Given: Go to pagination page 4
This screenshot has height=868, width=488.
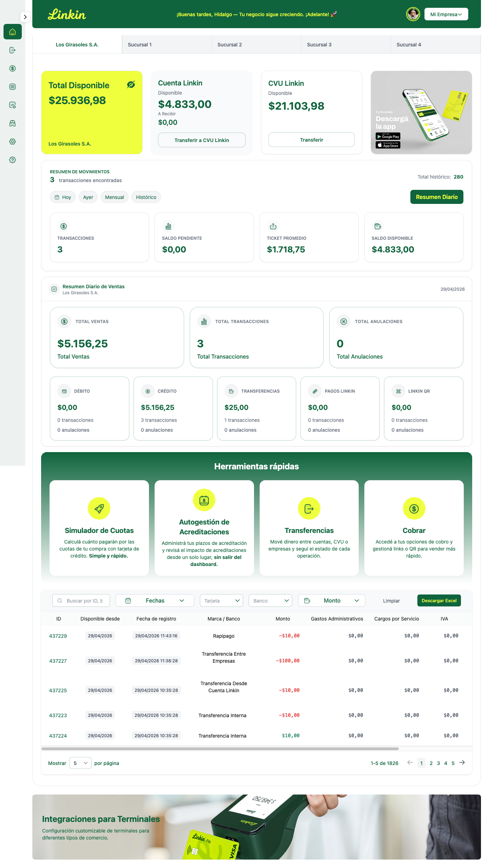Looking at the screenshot, I should click(x=446, y=763).
